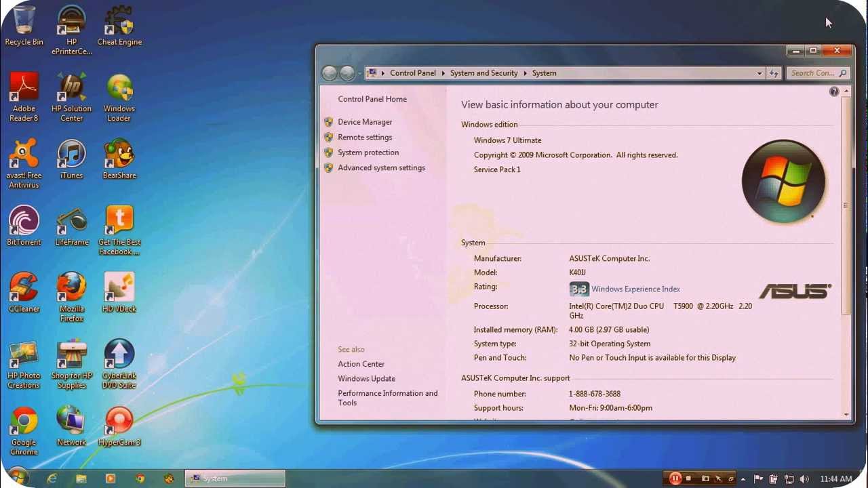Open the Recycle Bin desktop icon
This screenshot has width=868, height=488.
click(x=24, y=26)
